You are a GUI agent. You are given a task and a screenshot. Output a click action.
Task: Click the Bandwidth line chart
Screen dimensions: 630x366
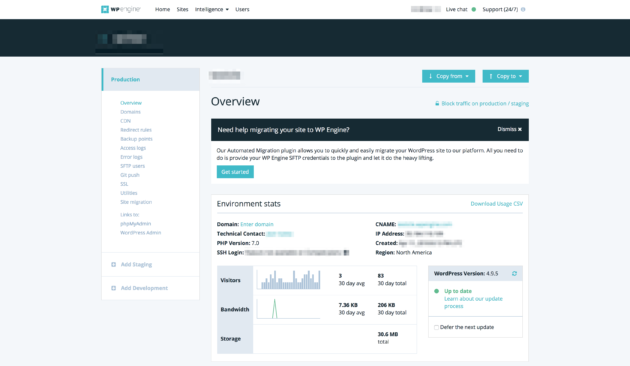pyautogui.click(x=288, y=309)
